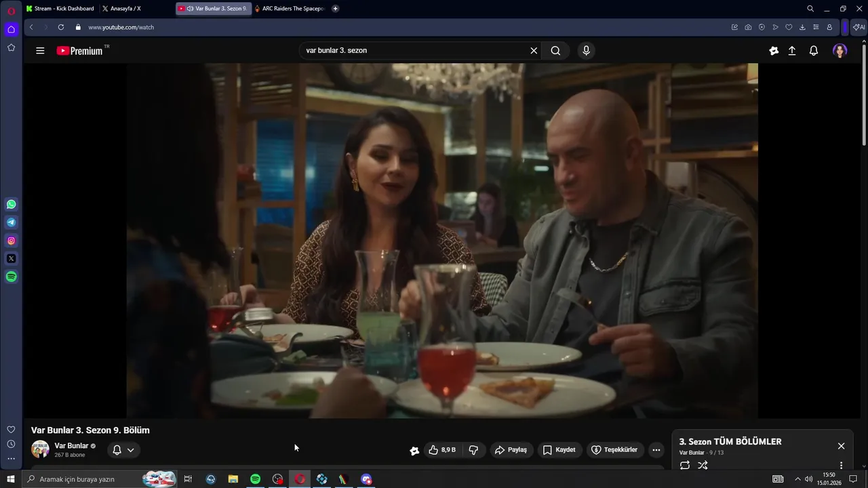Screen dimensions: 868x488
Task: Open Telegram in Opera sidebar
Action: (x=11, y=222)
